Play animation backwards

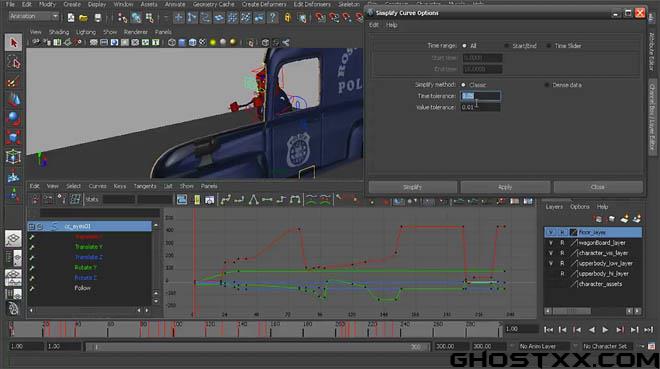point(591,330)
